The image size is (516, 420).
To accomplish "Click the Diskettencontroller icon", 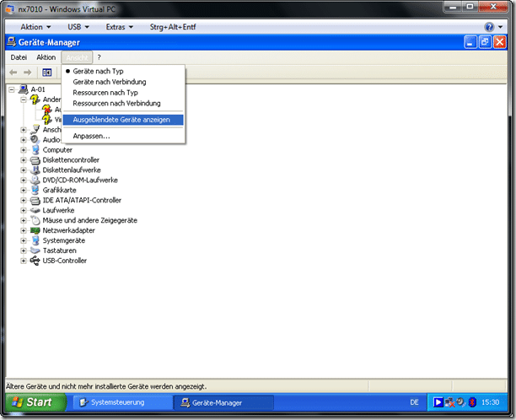I will (x=35, y=160).
